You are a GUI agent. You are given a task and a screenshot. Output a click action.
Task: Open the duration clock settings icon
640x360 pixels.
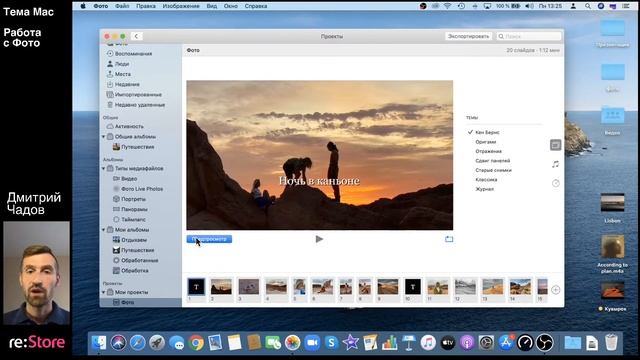tap(556, 183)
